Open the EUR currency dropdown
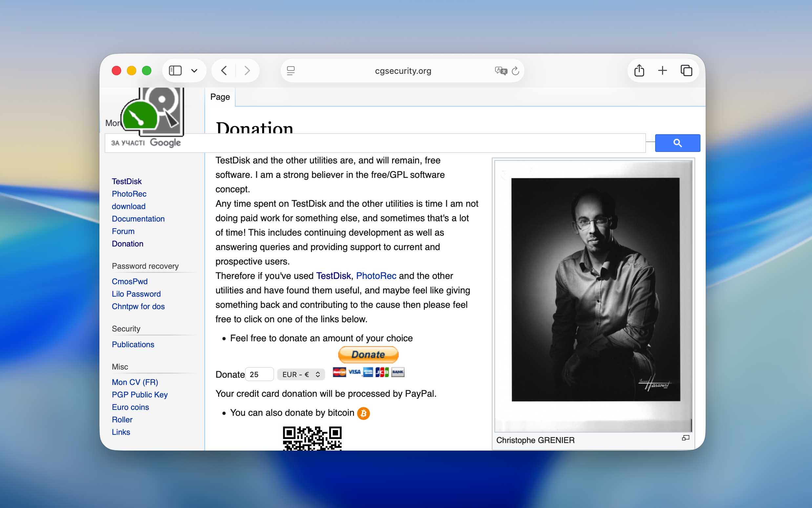Viewport: 812px width, 508px height. click(x=301, y=374)
